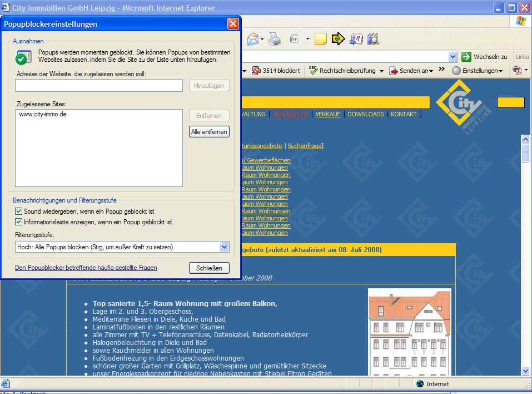Open the Suchanfrage link
Image resolution: width=532 pixels, height=394 pixels.
pyautogui.click(x=305, y=146)
